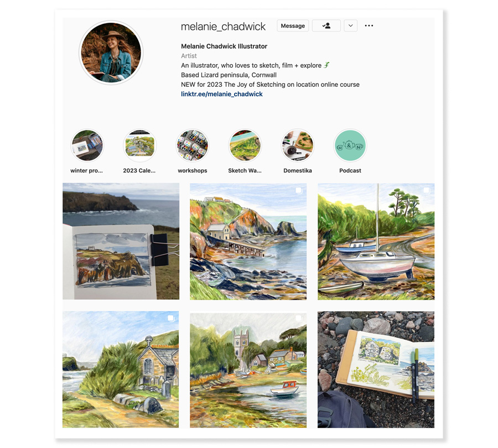Open the linktr.ee/melanie_chadwick link
The height and width of the screenshot is (448, 498).
[222, 94]
